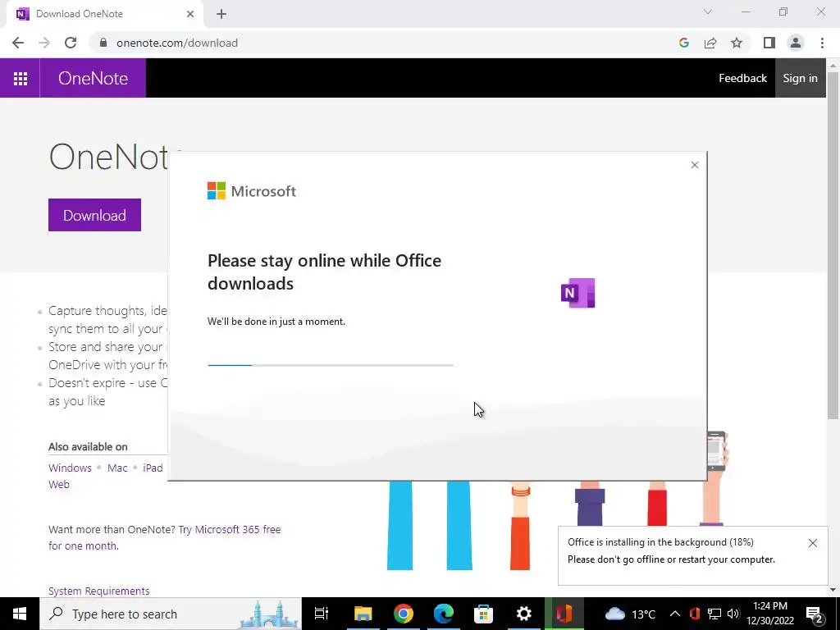This screenshot has width=840, height=630.
Task: Click the purple Download button
Action: 94,215
